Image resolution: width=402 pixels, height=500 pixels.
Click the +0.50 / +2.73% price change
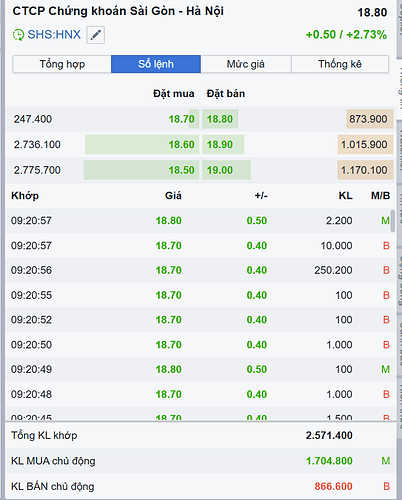tap(346, 35)
